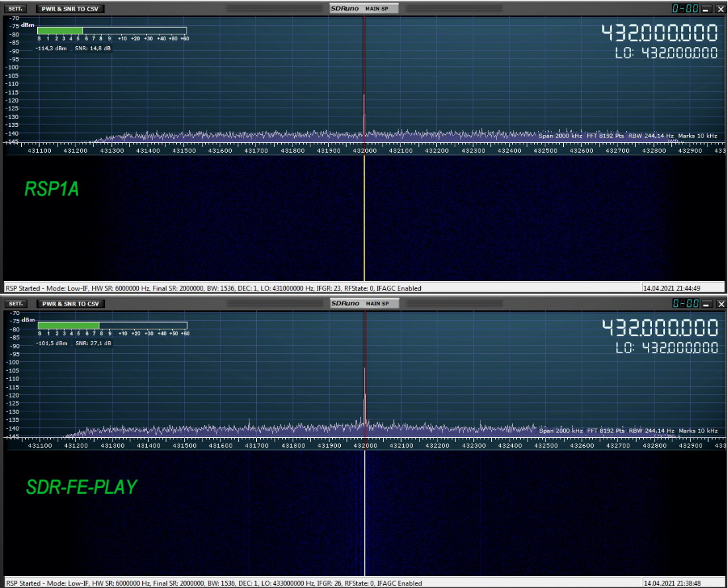
Task: Click LO frequency readout in RSP1A window
Action: pos(666,53)
